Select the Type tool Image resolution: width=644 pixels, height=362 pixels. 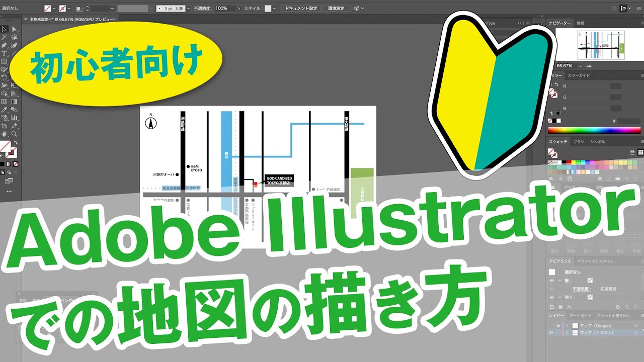coord(5,53)
